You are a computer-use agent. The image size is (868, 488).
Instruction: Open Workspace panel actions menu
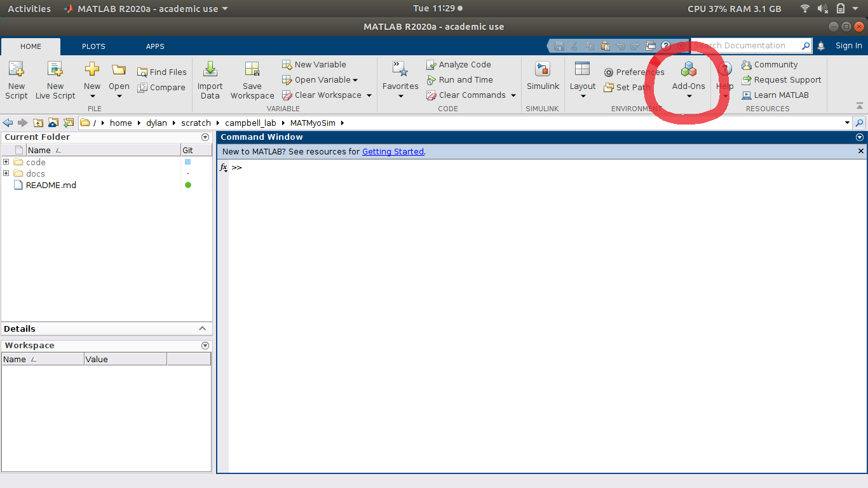(x=205, y=346)
